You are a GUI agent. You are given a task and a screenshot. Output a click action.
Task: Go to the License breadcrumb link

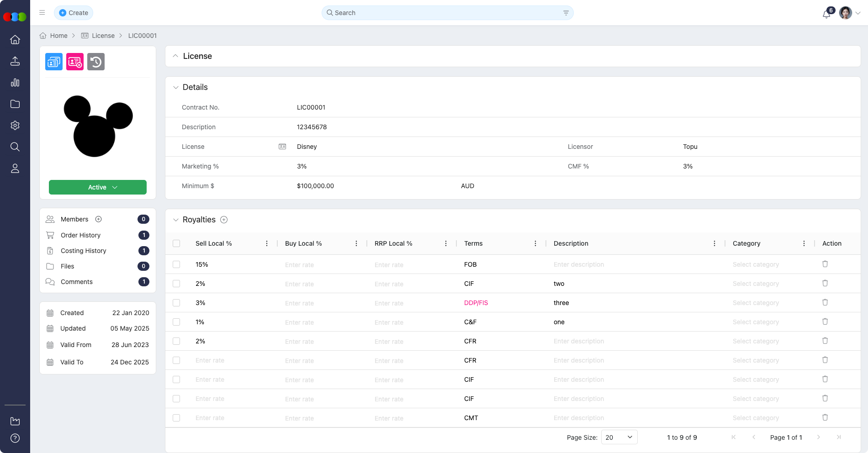103,36
